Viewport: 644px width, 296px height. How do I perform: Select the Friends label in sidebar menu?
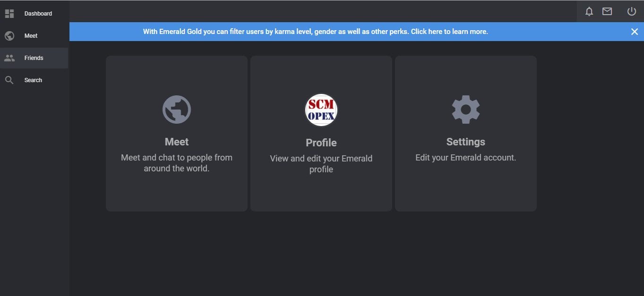click(x=34, y=58)
